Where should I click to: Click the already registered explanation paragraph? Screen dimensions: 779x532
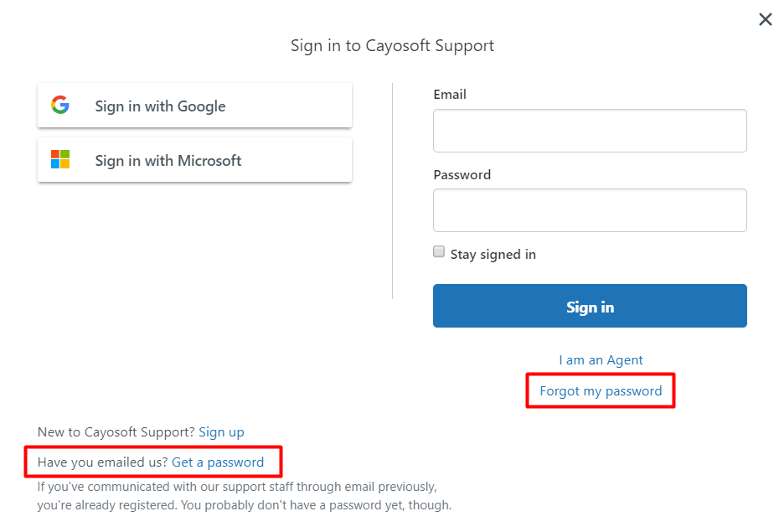click(x=244, y=496)
